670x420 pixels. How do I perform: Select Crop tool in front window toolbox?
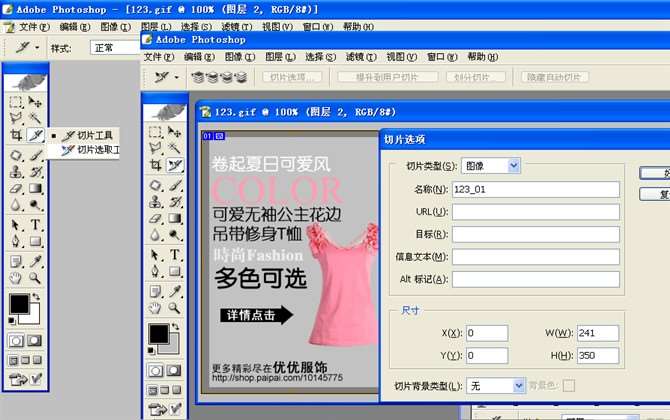(x=156, y=165)
